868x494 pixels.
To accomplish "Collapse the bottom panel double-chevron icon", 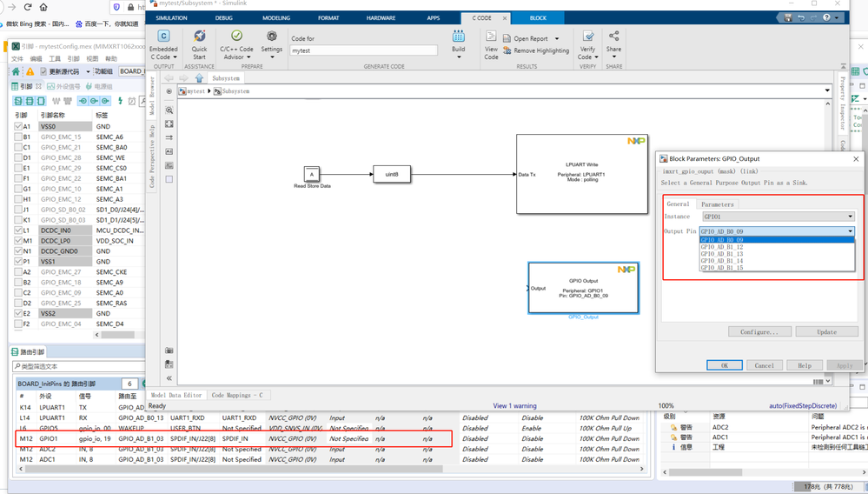I will click(x=169, y=378).
